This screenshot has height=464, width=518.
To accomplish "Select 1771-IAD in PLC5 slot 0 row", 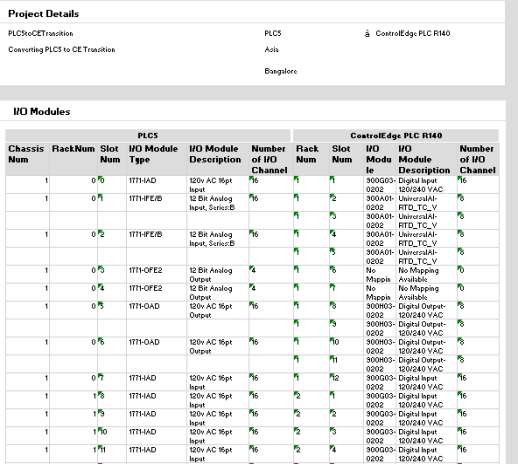I will [x=142, y=180].
